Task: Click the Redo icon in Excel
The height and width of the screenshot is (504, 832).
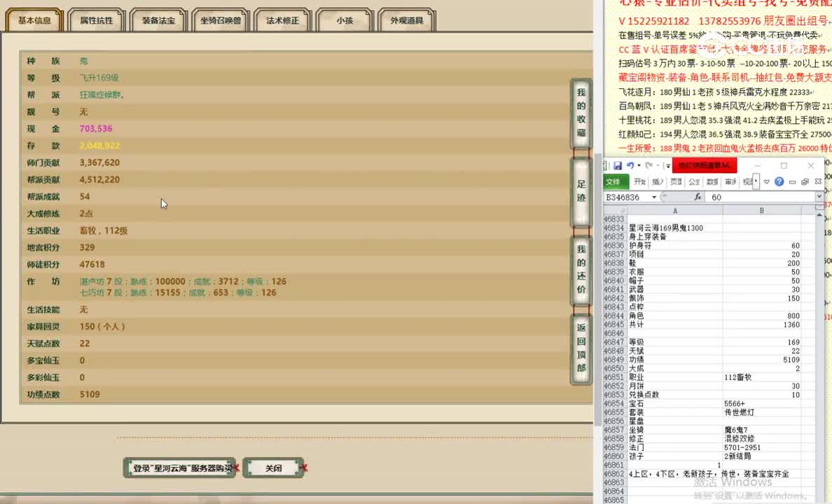Action: (650, 166)
